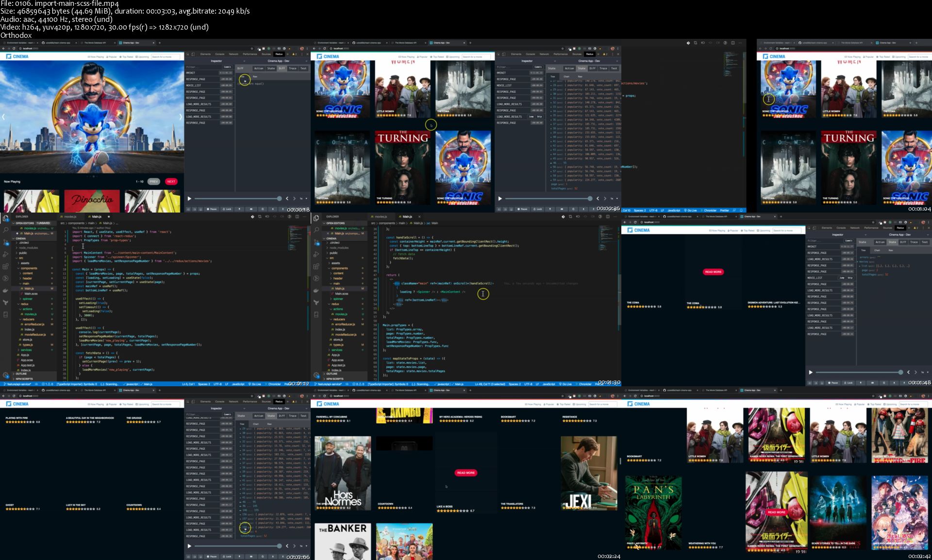Image resolution: width=932 pixels, height=560 pixels.
Task: Toggle Lock changes in 00:01:48 Redux toolbar
Action: (x=849, y=383)
